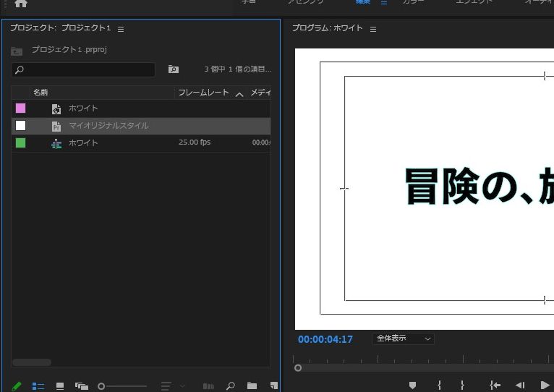Click the Find magnifier icon at panel bottom
Viewport: 554px width, 392px height.
[231, 386]
